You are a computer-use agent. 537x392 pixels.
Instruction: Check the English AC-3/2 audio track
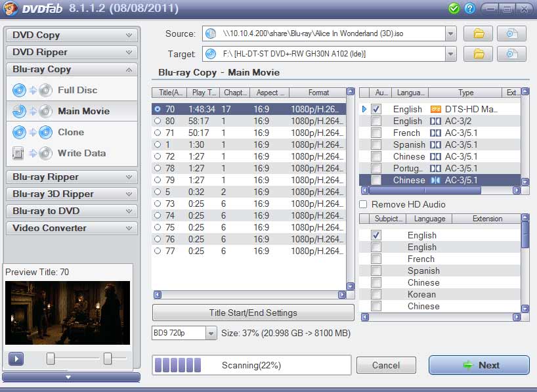pos(376,121)
